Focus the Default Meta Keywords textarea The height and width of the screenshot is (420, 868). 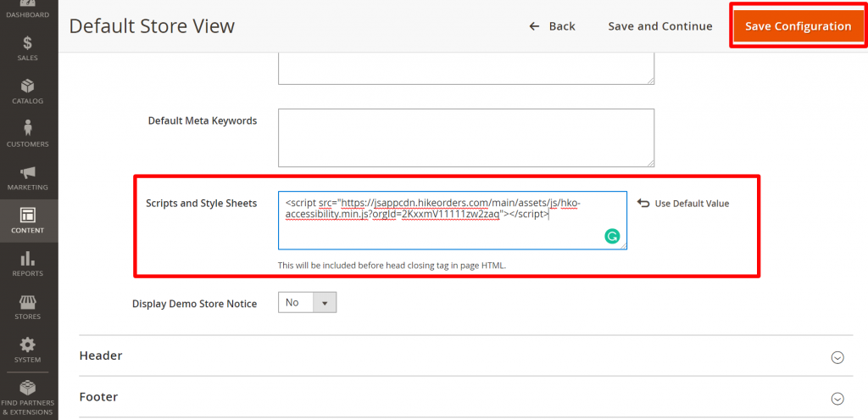click(466, 137)
